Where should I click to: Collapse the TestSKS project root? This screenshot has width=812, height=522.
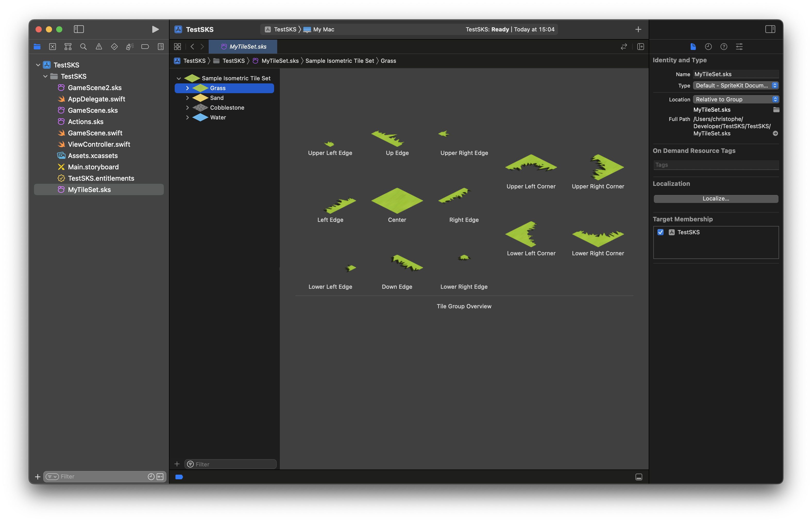click(38, 65)
